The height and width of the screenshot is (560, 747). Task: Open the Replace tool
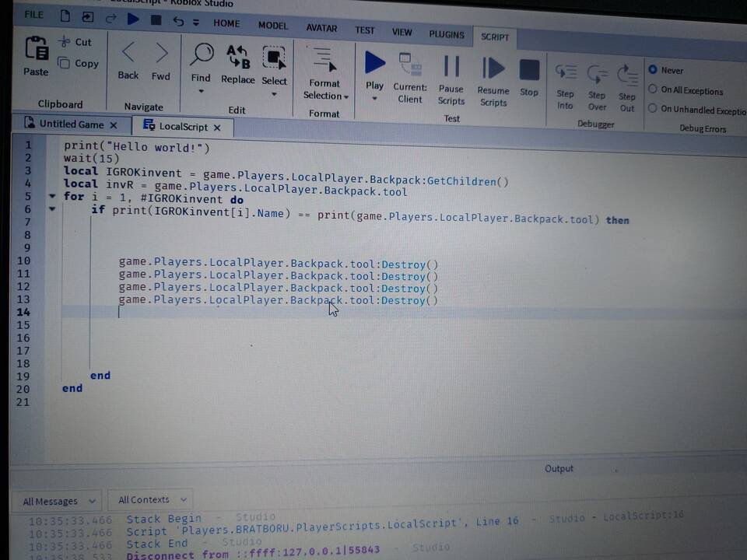tap(238, 57)
